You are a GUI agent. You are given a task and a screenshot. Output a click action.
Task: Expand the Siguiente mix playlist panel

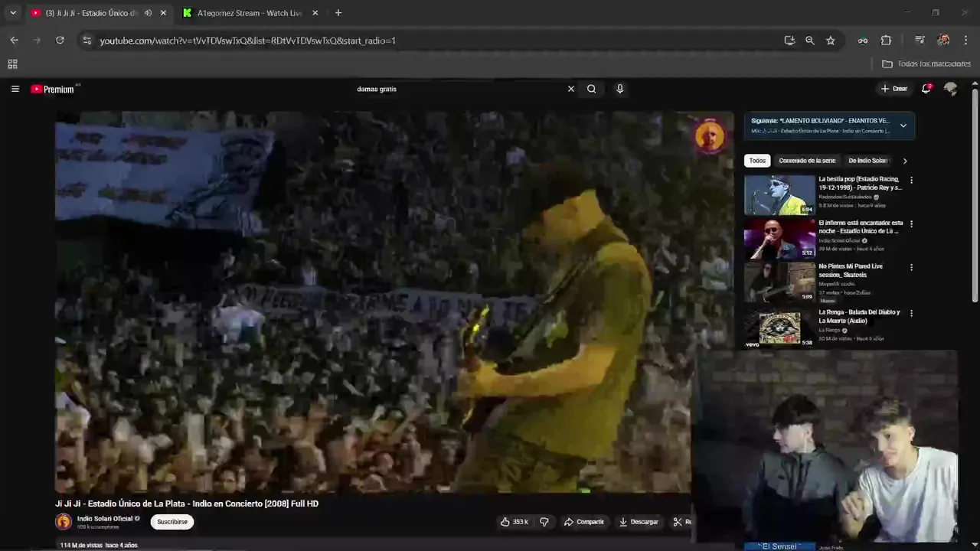click(903, 126)
